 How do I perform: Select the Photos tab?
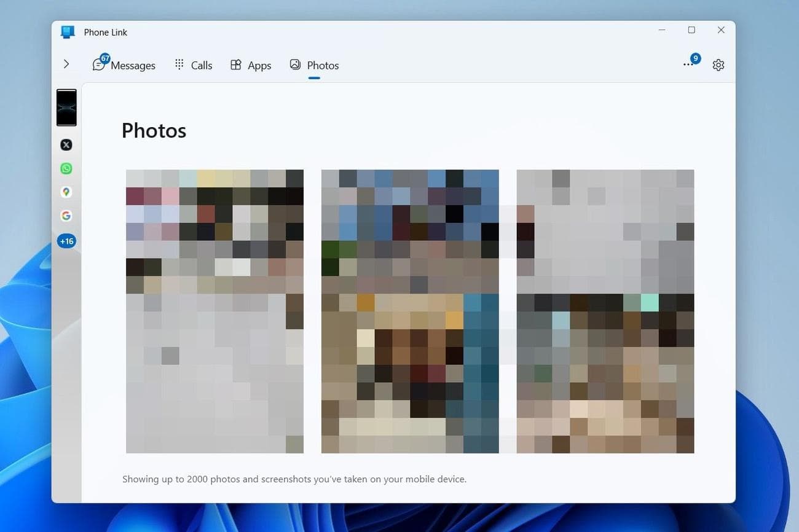(314, 65)
